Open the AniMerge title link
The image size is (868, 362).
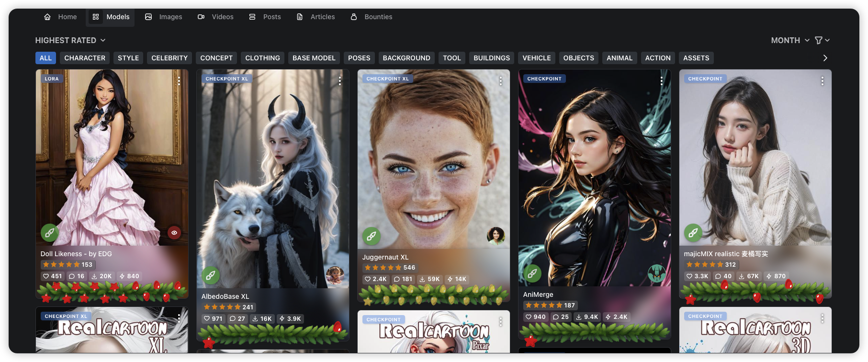click(x=538, y=294)
